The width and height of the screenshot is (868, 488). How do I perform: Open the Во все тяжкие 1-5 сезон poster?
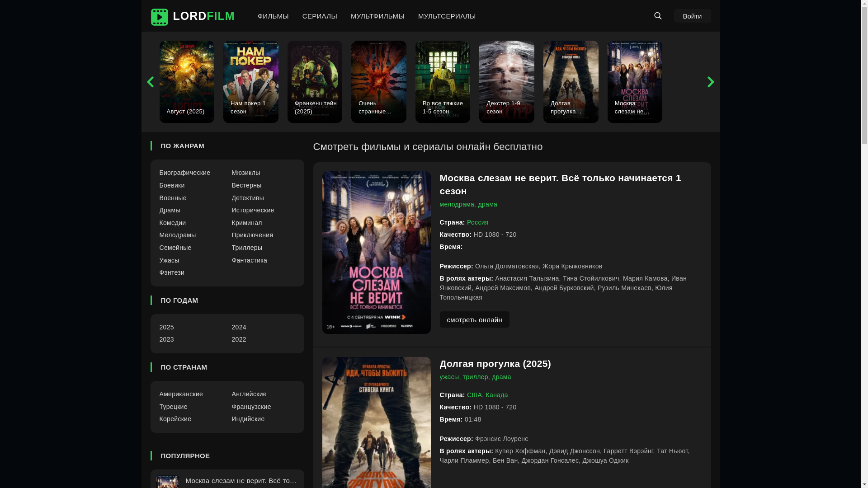(x=443, y=82)
